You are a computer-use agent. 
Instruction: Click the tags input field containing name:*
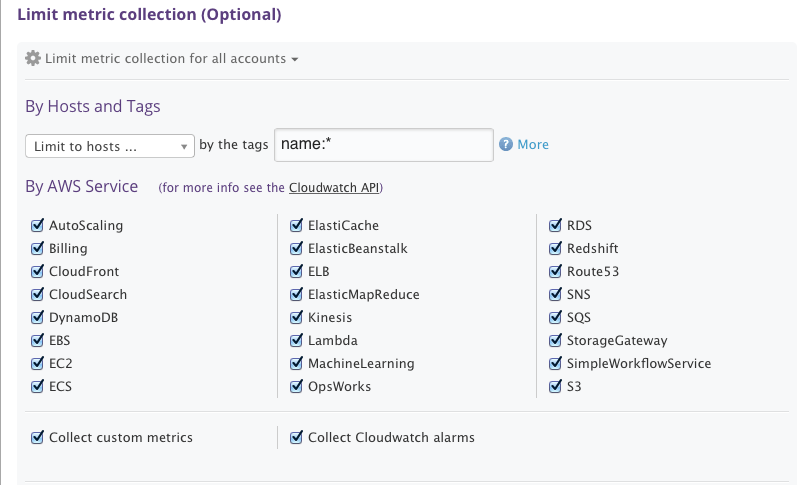tap(383, 144)
